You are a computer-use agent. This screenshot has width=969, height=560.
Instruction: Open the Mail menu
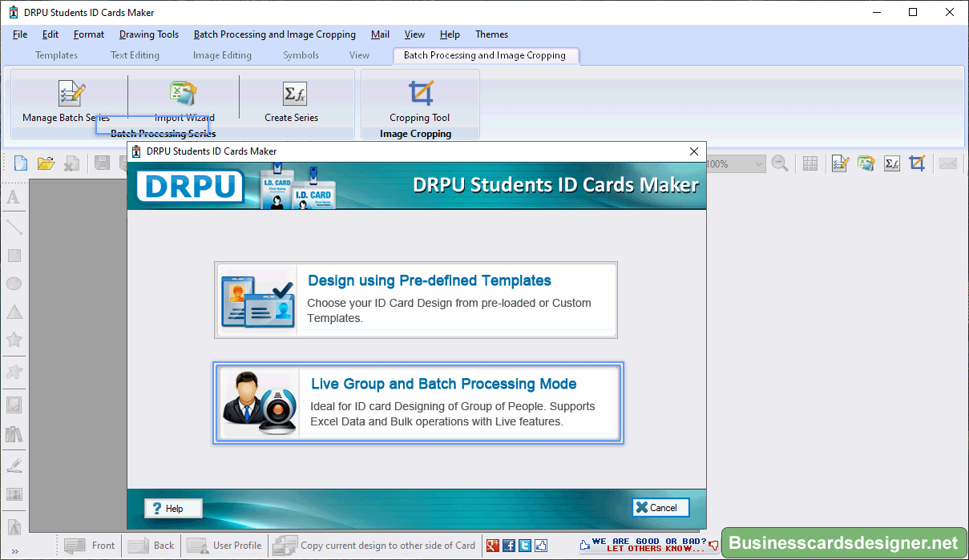[x=381, y=34]
